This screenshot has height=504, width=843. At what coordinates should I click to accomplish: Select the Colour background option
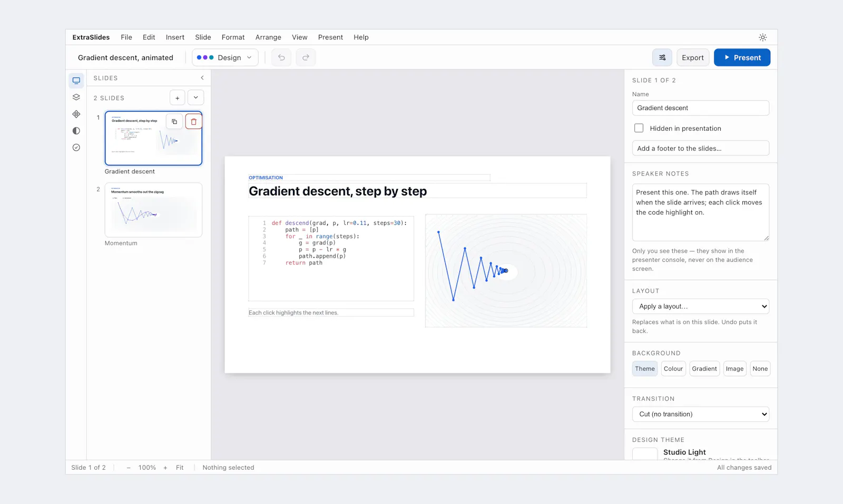[673, 369]
